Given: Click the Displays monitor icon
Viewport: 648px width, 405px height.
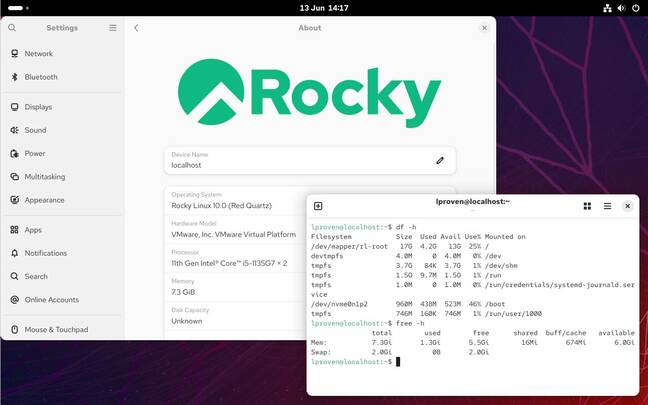Looking at the screenshot, I should tap(14, 107).
